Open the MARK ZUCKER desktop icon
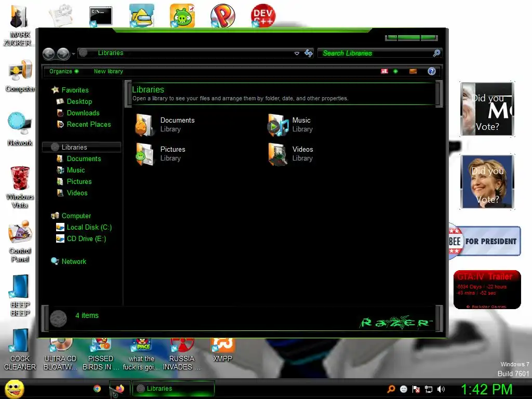This screenshot has height=399, width=532. [19, 25]
